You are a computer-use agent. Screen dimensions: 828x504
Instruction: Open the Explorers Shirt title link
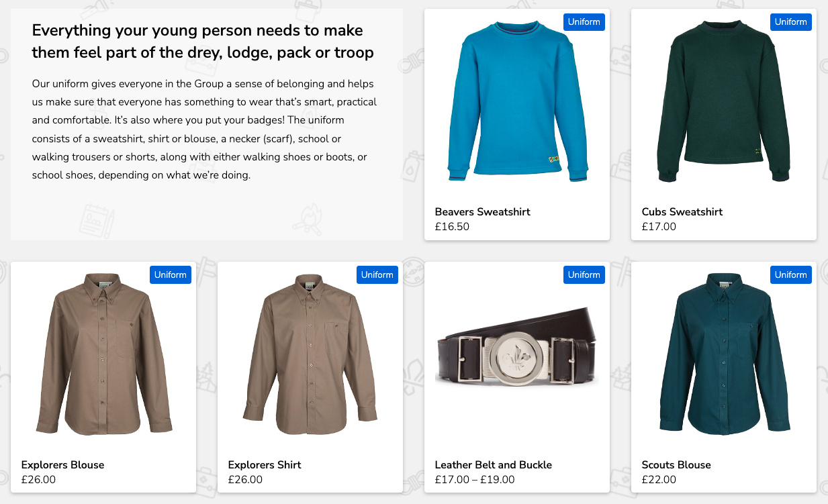265,465
